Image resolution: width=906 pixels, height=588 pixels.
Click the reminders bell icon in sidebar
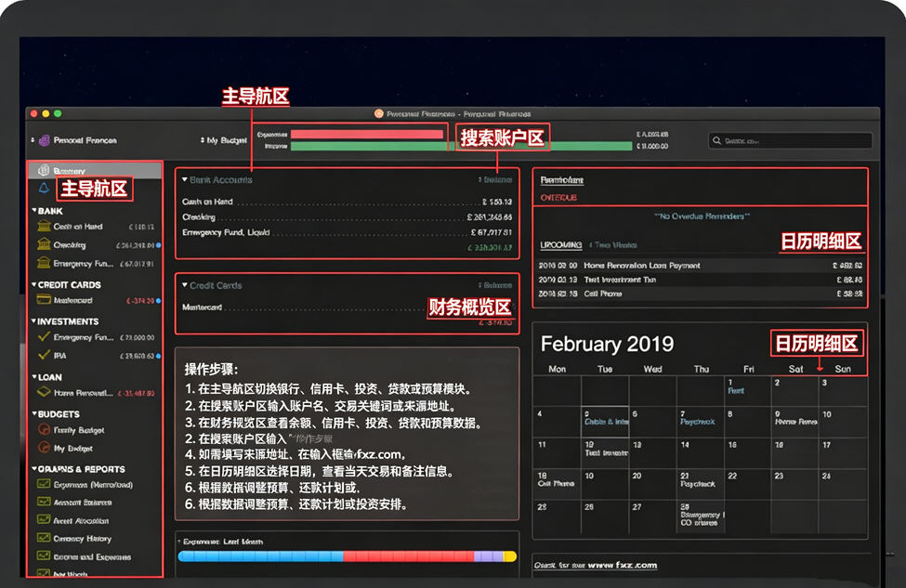(x=44, y=188)
